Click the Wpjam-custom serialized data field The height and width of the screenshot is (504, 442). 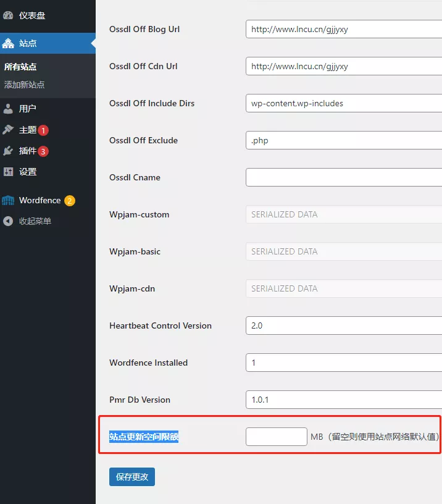pos(344,214)
